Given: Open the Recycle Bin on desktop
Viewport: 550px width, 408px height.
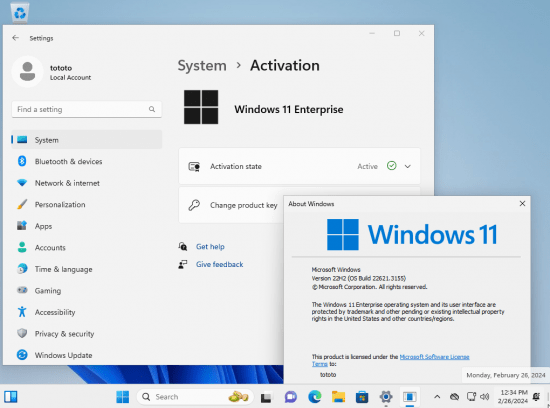Looking at the screenshot, I should pyautogui.click(x=20, y=13).
